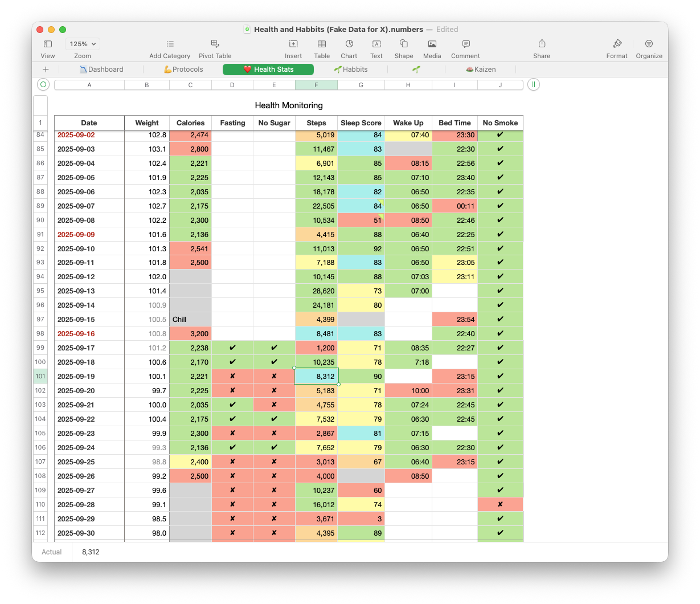Select calories cell 3,200
700x604 pixels.
point(190,333)
